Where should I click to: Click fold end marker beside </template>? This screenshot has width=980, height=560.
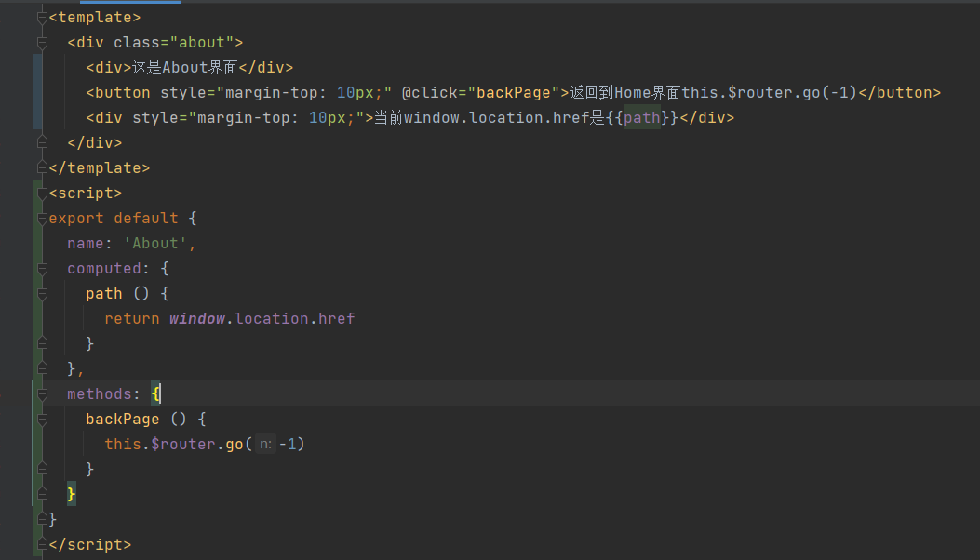click(42, 167)
